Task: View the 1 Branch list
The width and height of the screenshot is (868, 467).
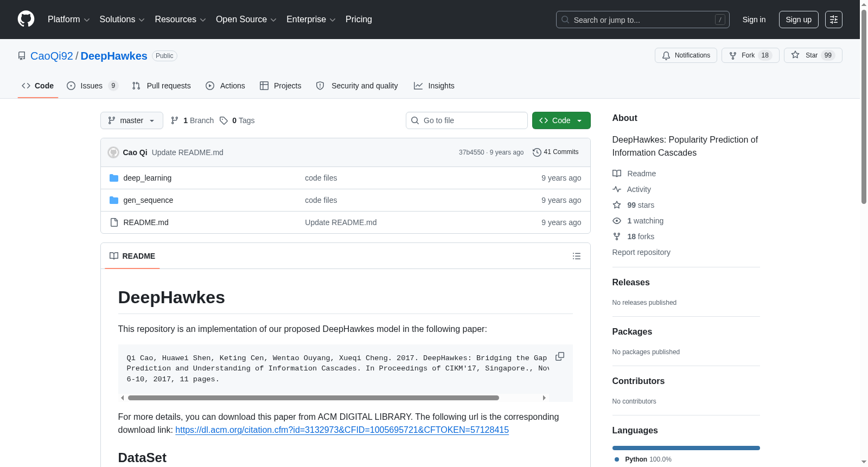Action: point(192,120)
